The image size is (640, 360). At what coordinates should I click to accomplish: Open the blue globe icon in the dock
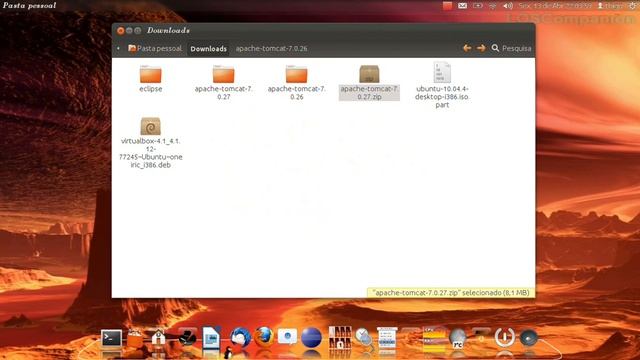coord(311,338)
